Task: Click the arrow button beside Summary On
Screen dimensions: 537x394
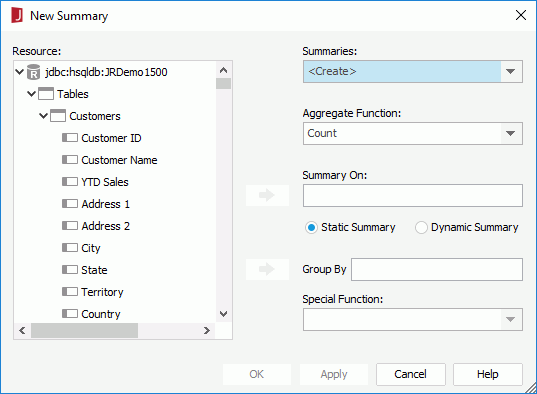Action: 267,195
